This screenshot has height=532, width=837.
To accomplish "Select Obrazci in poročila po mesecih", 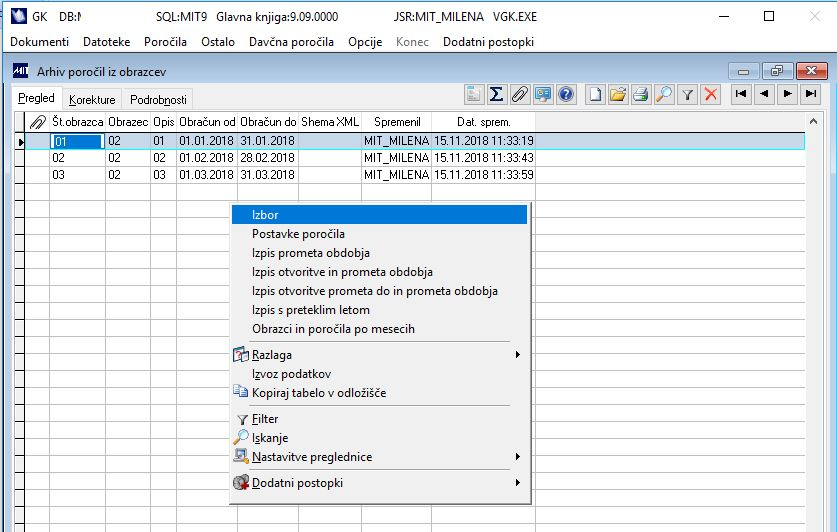I will coord(380,329).
